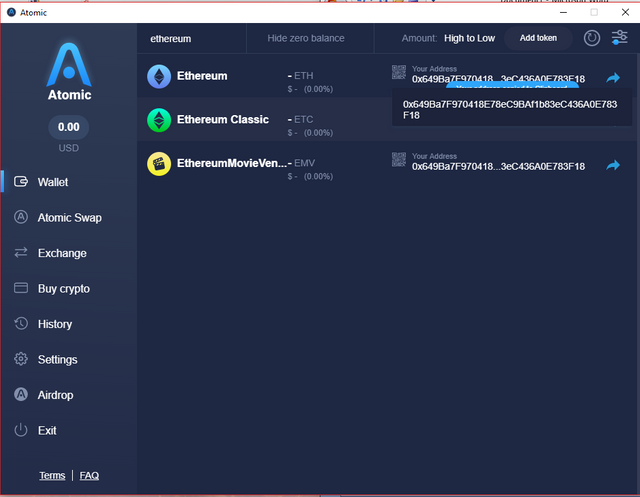Click the Atomic Swap circular A icon
640x497 pixels.
coord(21,217)
